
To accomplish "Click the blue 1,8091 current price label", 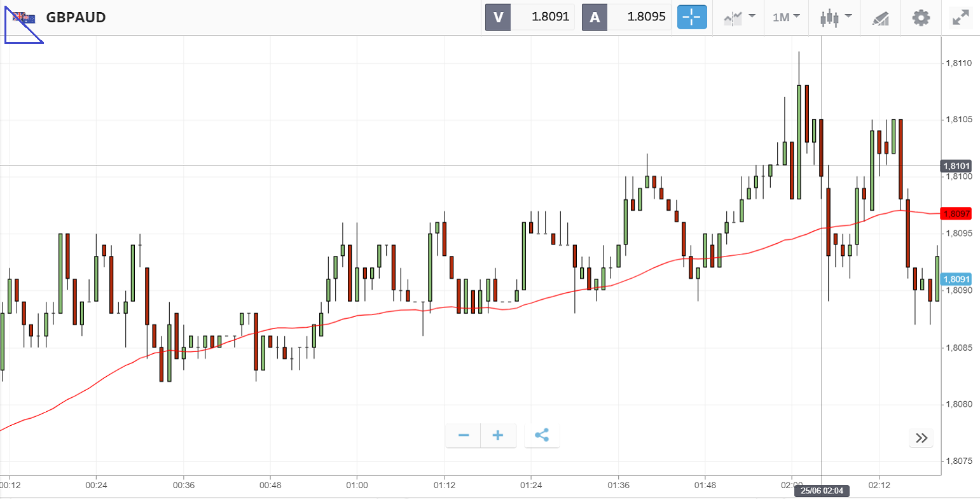I will coord(956,279).
